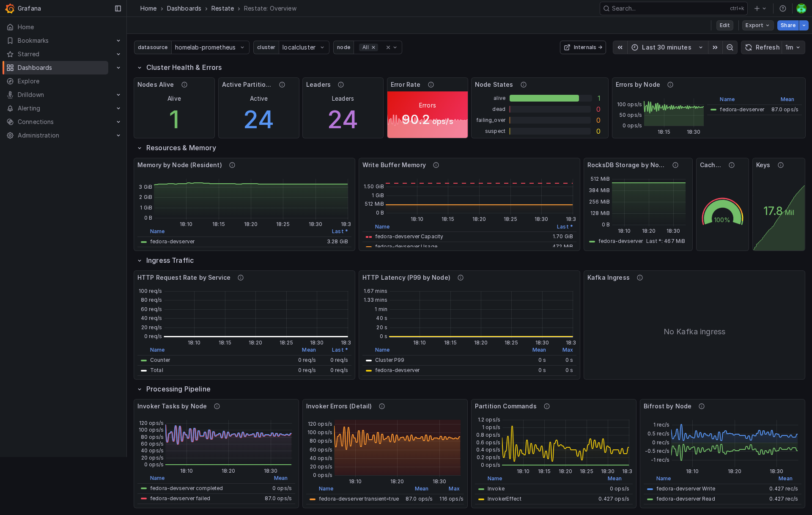Collapse the Cluster Health & Errors section
Screen dimensions: 812x515
tap(140, 67)
